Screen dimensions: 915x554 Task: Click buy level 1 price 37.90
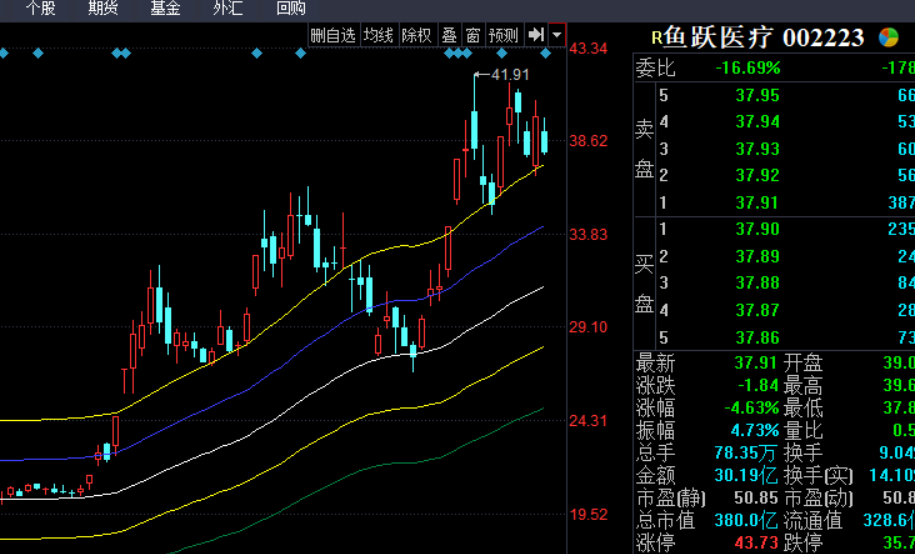757,229
